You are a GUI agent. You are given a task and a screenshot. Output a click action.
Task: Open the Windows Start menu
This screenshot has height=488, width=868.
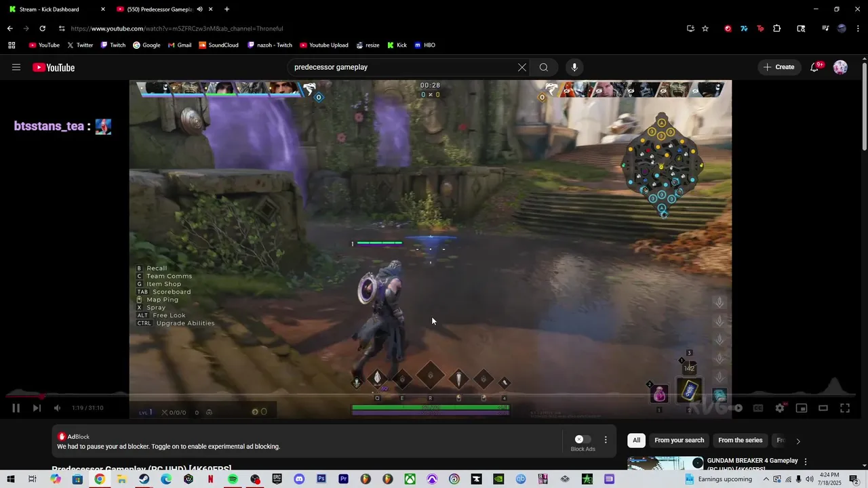(x=11, y=479)
